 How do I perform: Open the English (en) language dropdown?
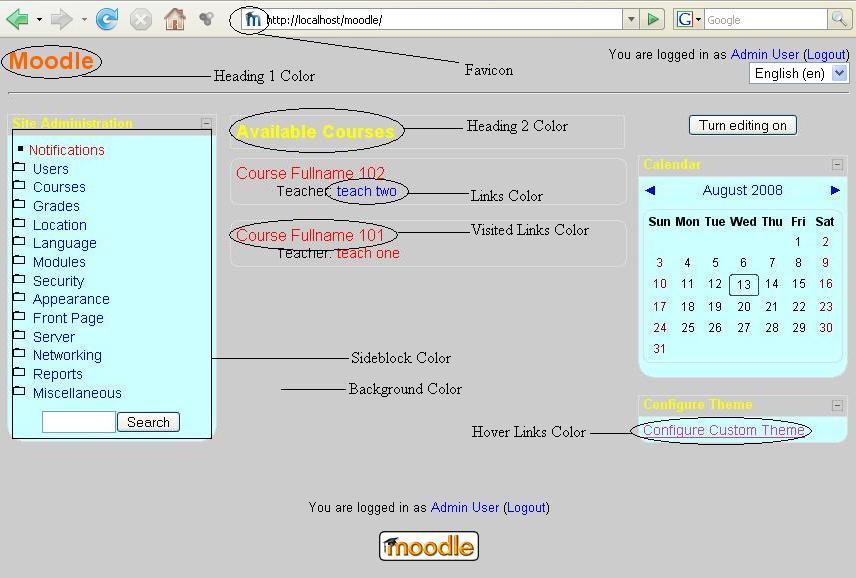pyautogui.click(x=798, y=73)
